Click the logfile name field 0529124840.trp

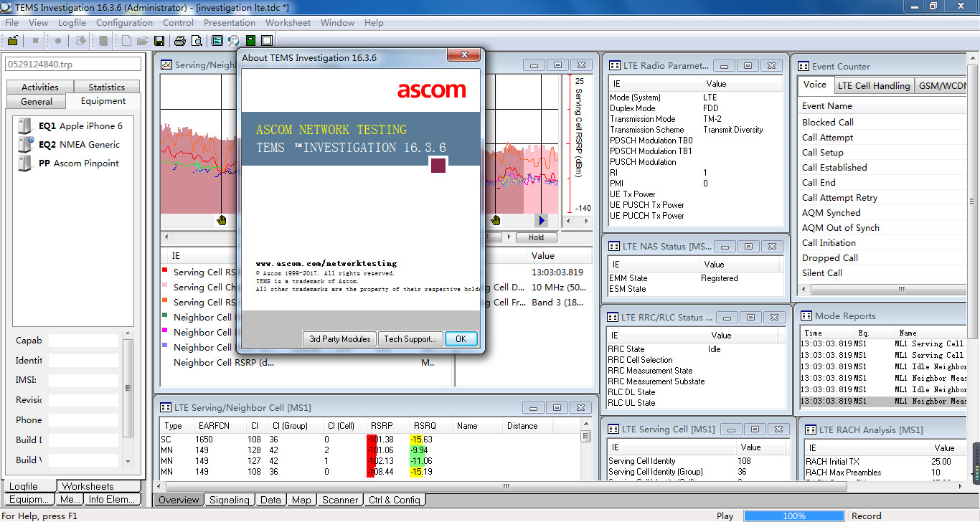coord(75,64)
